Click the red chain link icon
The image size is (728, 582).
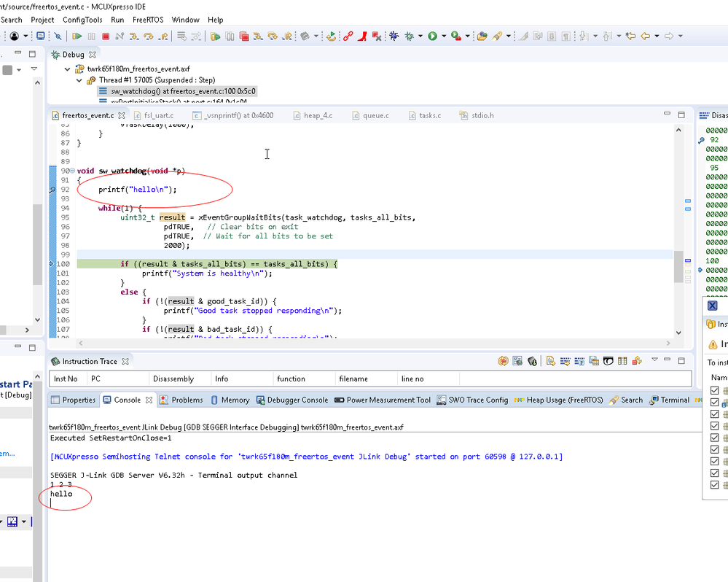[x=348, y=36]
